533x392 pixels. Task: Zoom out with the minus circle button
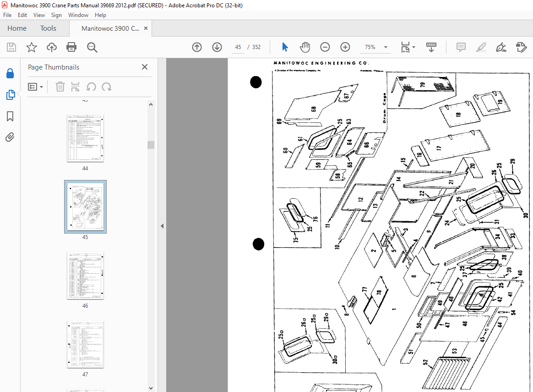[325, 47]
